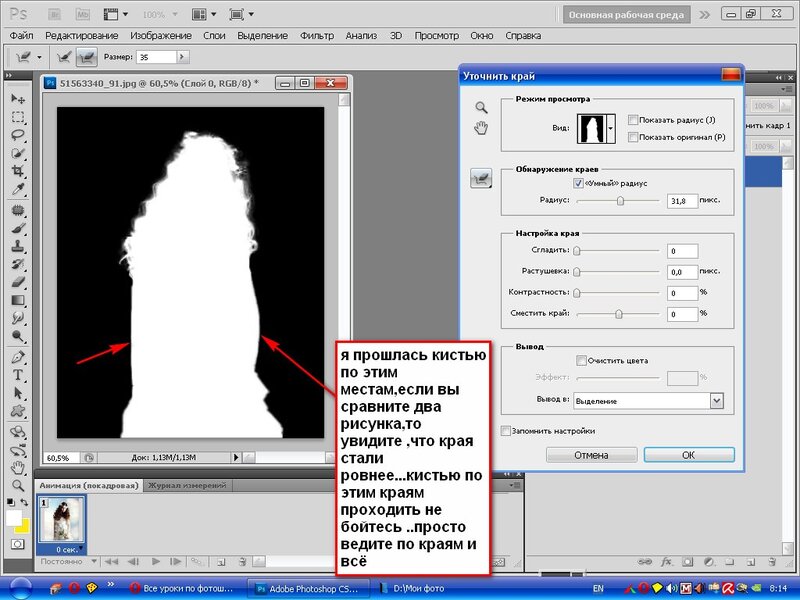Viewport: 800px width, 600px height.
Task: Open the Вывод в dropdown
Action: click(x=716, y=401)
